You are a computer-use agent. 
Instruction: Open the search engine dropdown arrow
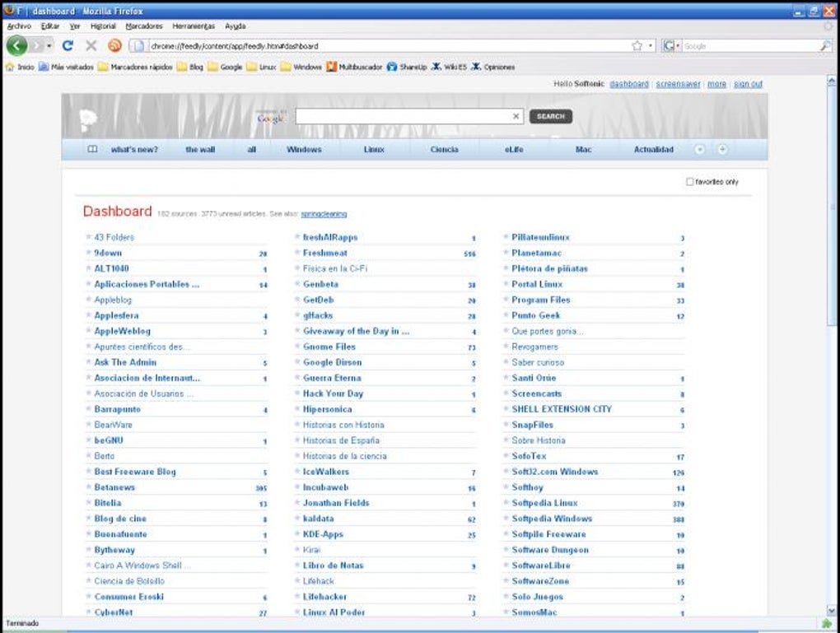[678, 46]
